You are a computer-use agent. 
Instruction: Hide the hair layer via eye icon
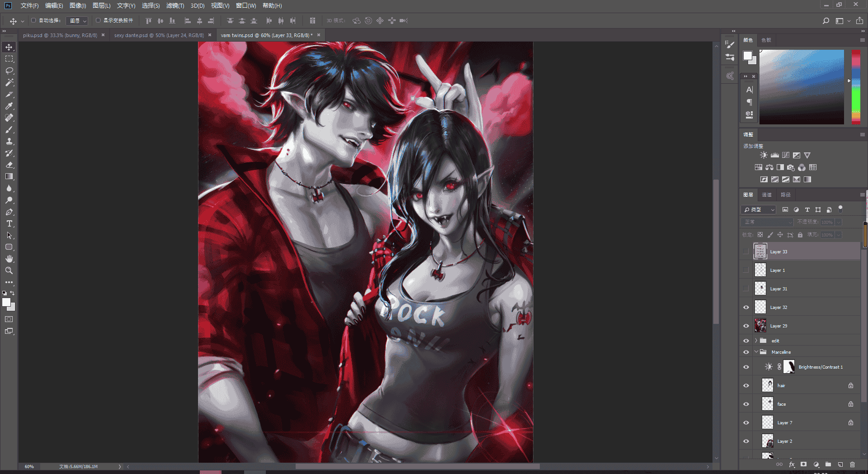746,386
